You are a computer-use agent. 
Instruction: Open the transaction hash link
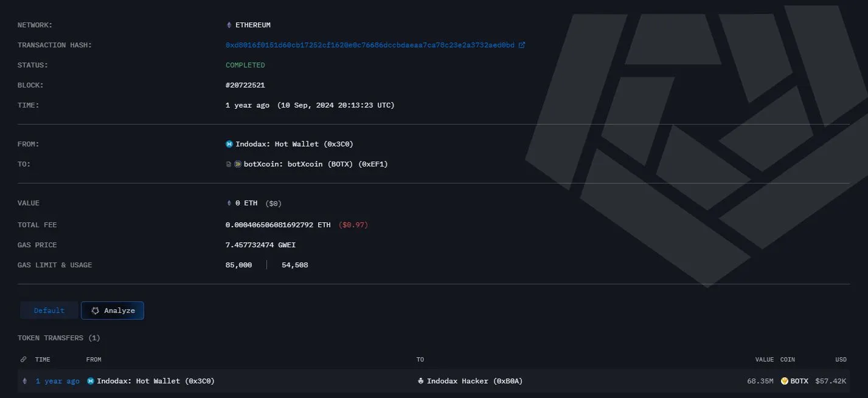click(370, 44)
